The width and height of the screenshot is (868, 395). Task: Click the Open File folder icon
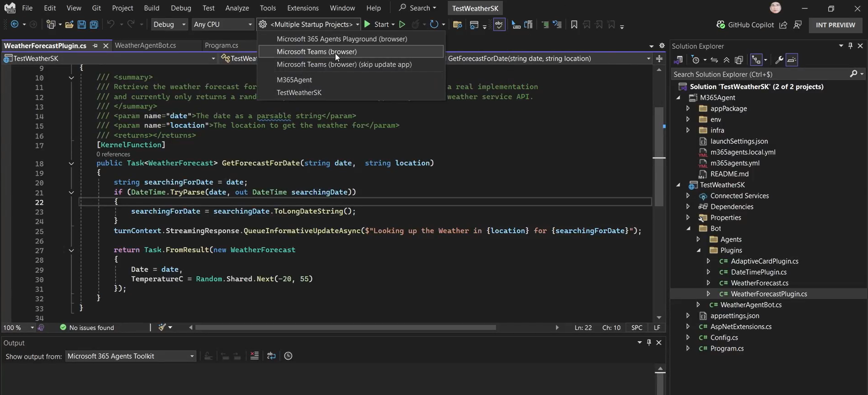[69, 25]
